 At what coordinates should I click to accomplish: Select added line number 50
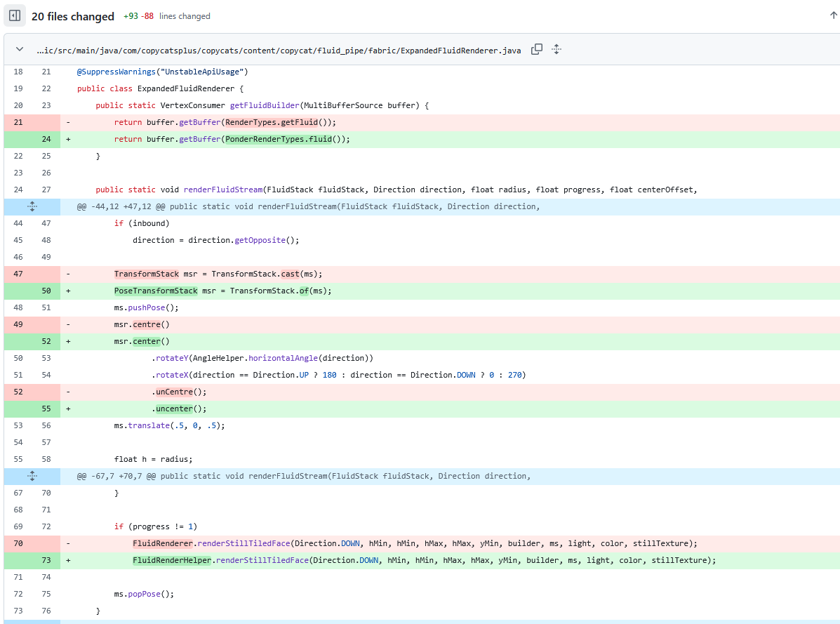coord(46,291)
